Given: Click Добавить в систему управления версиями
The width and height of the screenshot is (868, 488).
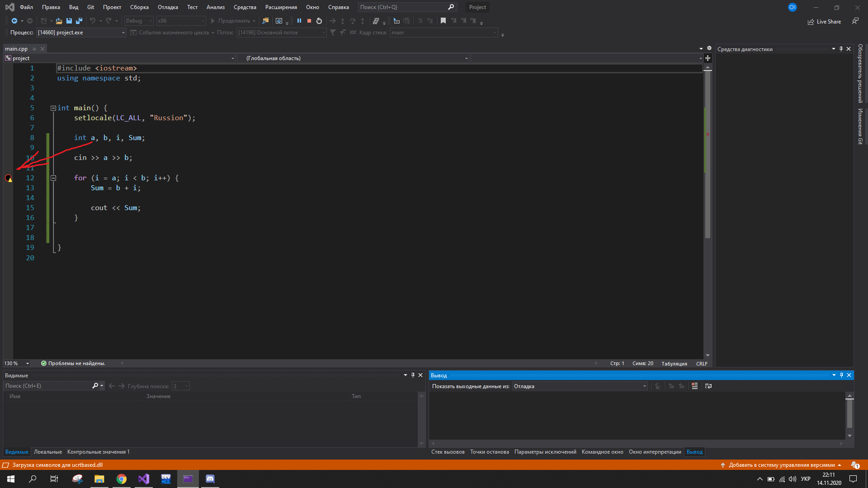Looking at the screenshot, I should point(781,465).
